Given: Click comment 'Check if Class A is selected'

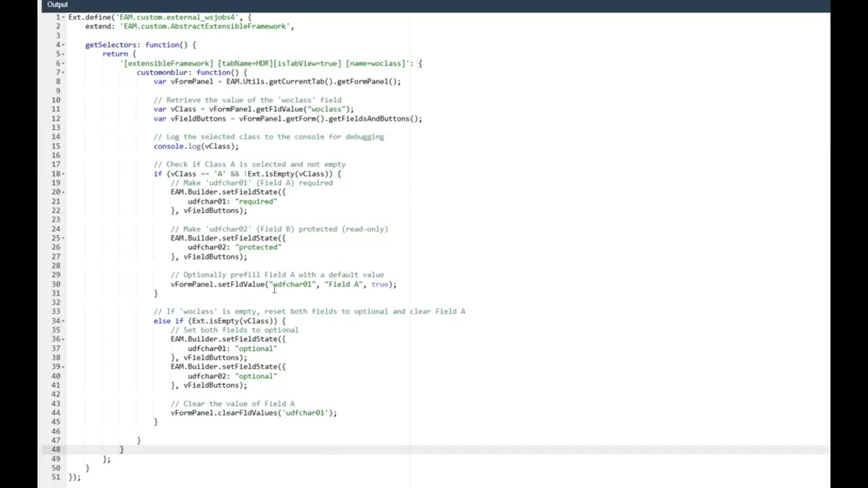Looking at the screenshot, I should [x=250, y=164].
